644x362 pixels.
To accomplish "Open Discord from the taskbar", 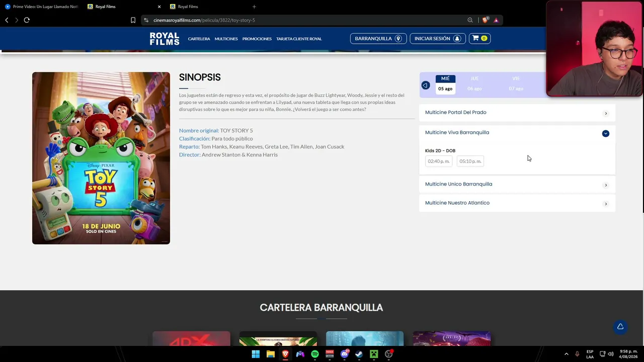I will click(345, 354).
